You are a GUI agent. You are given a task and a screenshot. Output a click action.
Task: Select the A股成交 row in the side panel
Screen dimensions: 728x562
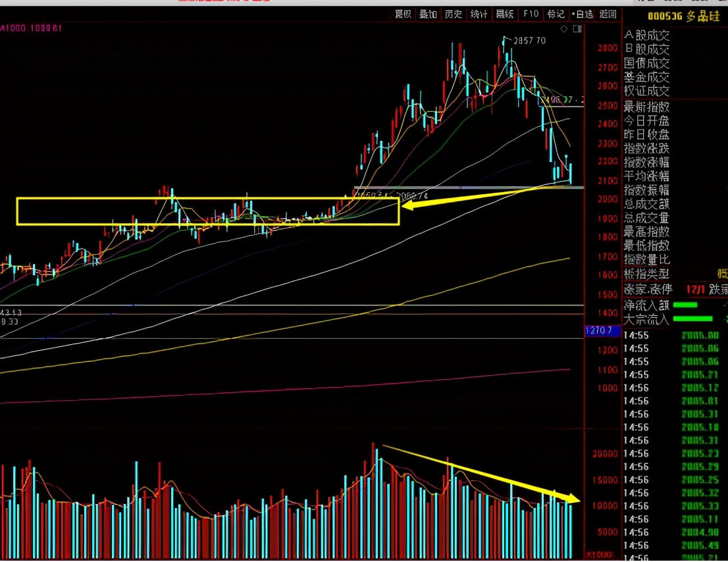pyautogui.click(x=647, y=35)
